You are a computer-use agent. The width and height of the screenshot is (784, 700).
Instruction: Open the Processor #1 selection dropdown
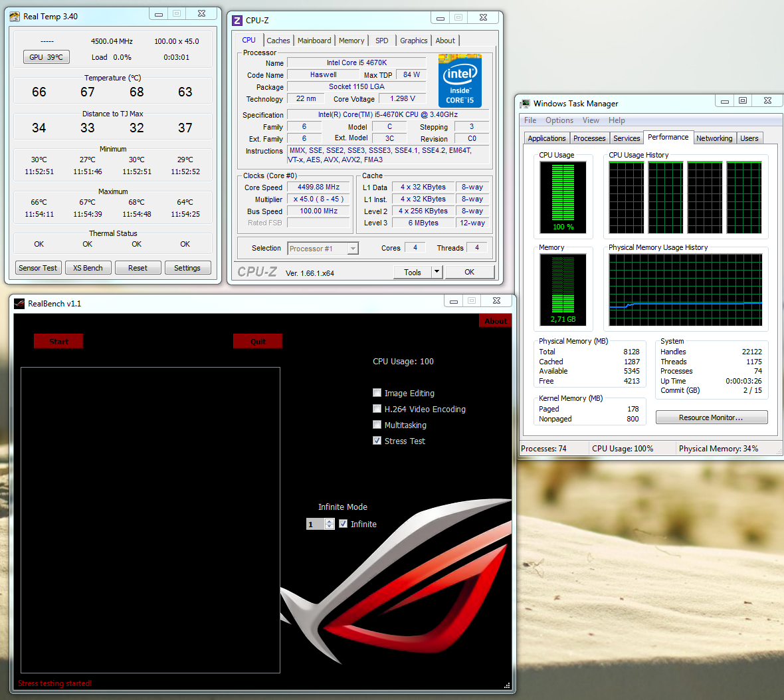353,249
